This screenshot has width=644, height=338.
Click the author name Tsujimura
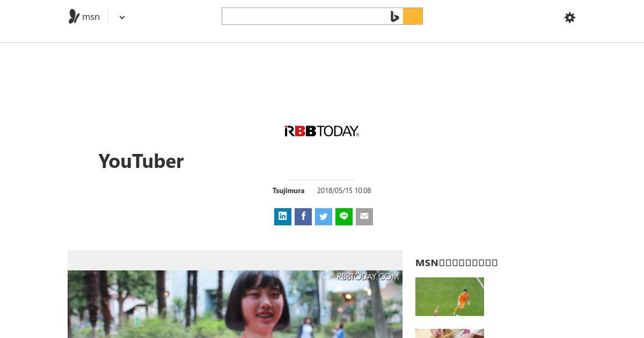coord(288,190)
